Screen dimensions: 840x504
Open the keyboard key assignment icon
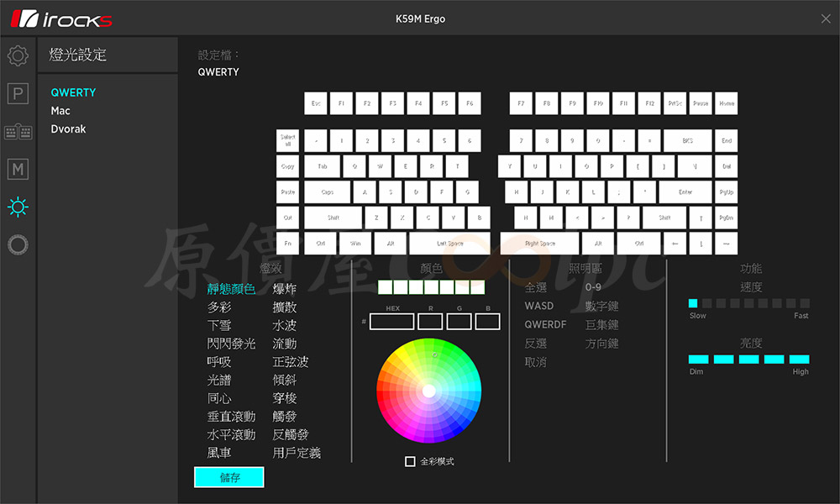tap(18, 132)
